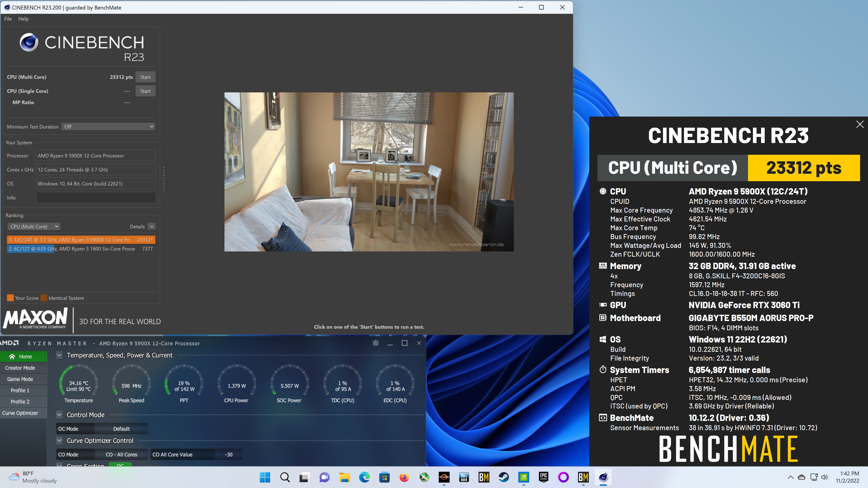Click the network icon in system tray

pyautogui.click(x=814, y=477)
